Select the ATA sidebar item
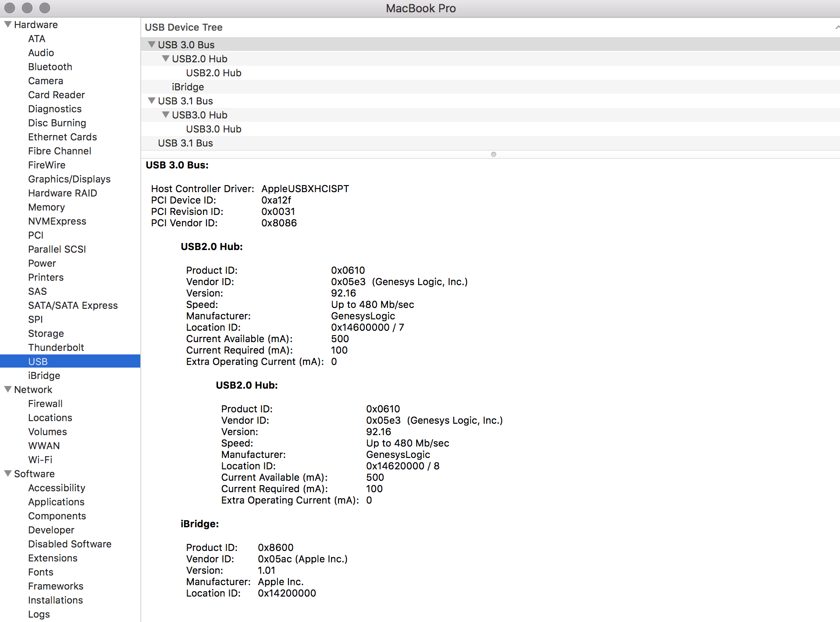The width and height of the screenshot is (840, 622). pyautogui.click(x=37, y=39)
